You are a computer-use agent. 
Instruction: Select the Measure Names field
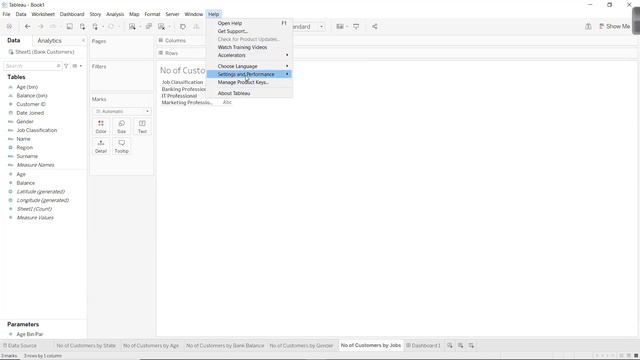point(36,165)
